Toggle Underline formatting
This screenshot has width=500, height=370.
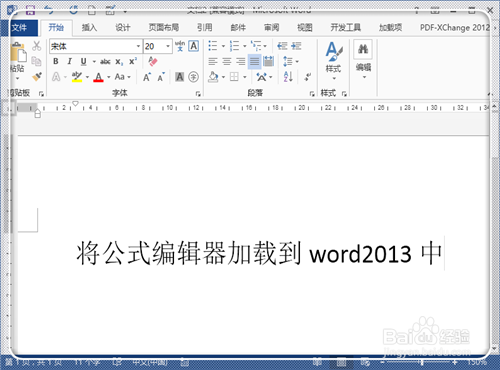click(x=84, y=61)
